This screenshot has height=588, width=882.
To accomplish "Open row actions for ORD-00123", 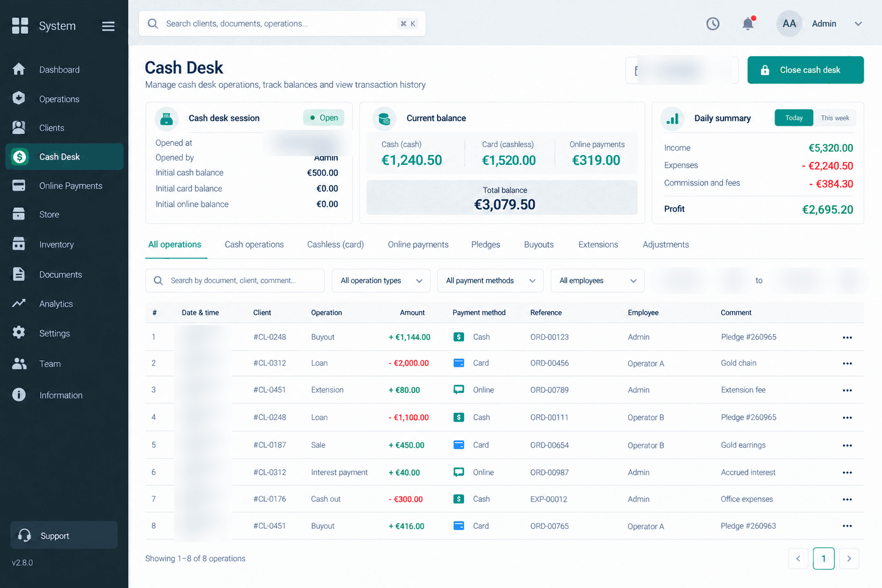I will 847,338.
